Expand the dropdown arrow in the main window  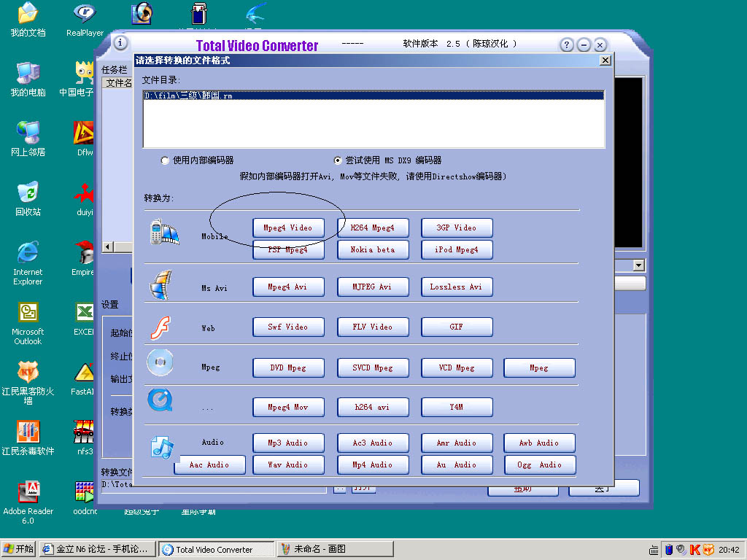639,265
